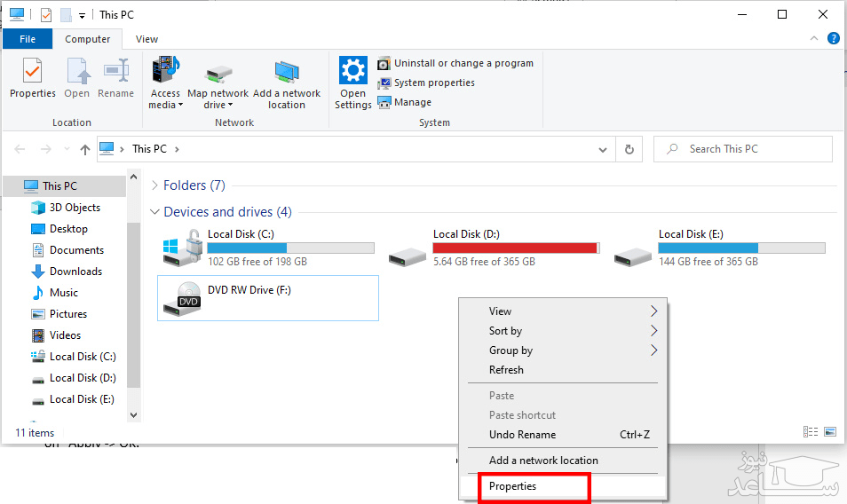Select Downloads in the navigation pane
This screenshot has width=847, height=504.
(x=75, y=272)
